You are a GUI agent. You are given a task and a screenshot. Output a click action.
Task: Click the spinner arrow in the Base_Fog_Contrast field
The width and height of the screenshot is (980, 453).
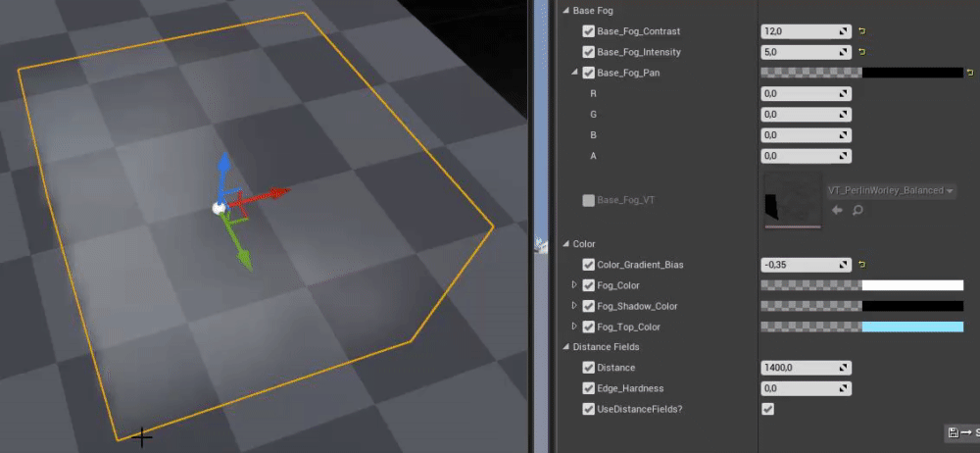[844, 31]
